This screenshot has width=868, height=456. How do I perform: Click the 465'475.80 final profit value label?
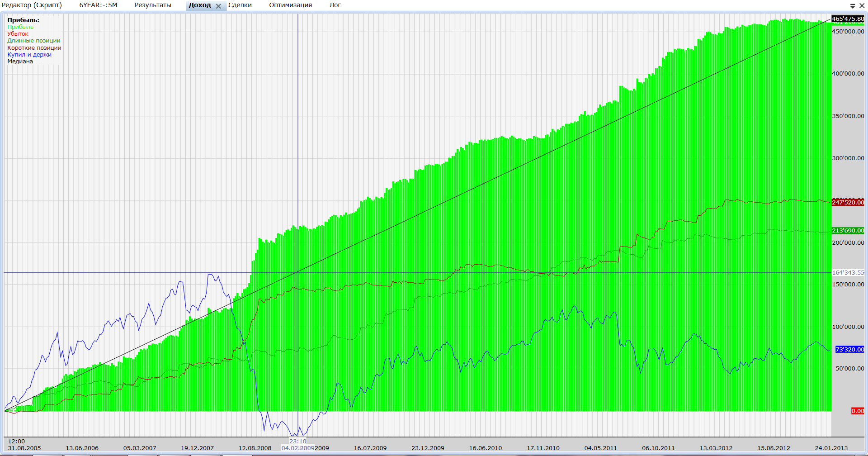click(848, 19)
